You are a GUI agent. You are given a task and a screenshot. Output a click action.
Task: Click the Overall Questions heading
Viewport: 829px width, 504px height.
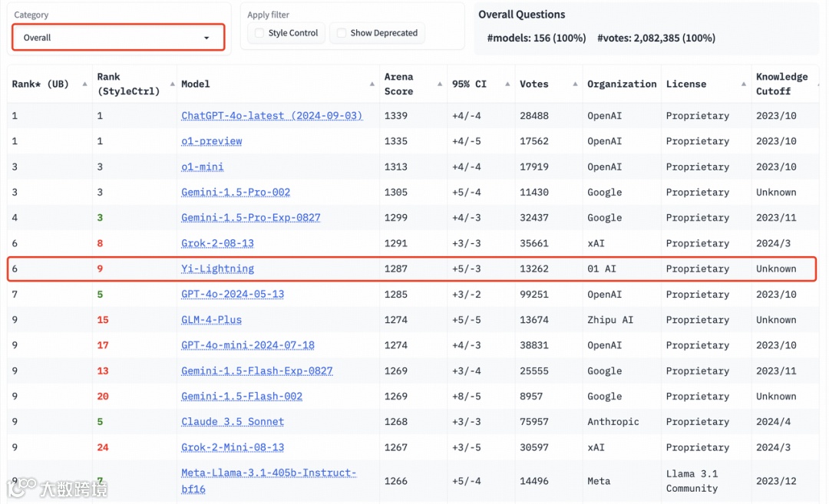coord(522,15)
